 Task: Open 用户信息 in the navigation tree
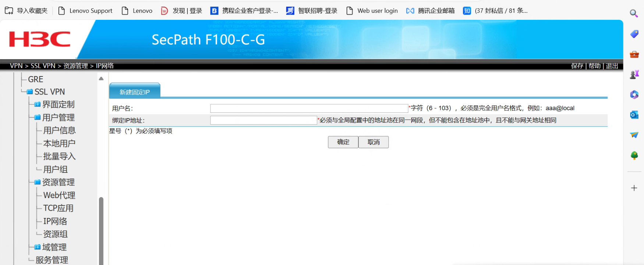(x=59, y=130)
